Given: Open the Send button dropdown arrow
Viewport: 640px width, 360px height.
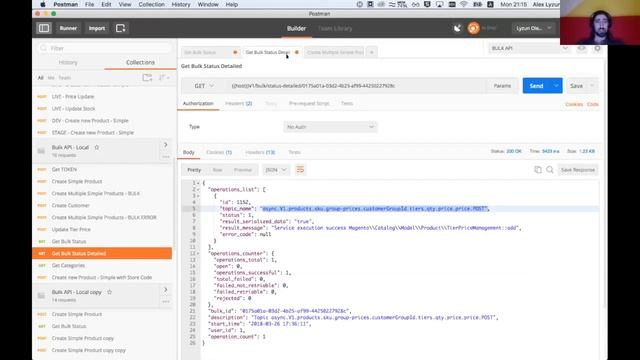Looking at the screenshot, I should click(x=556, y=86).
